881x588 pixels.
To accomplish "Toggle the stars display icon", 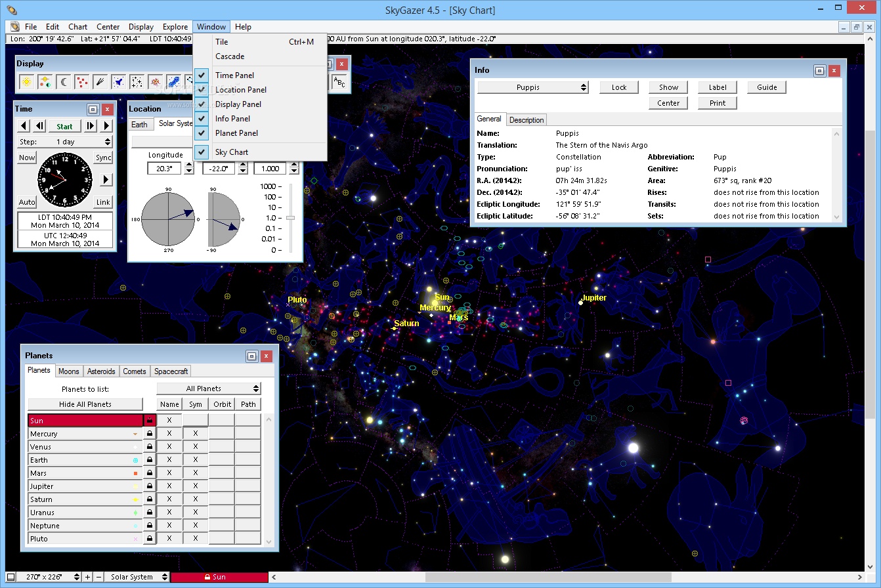I will coord(137,81).
